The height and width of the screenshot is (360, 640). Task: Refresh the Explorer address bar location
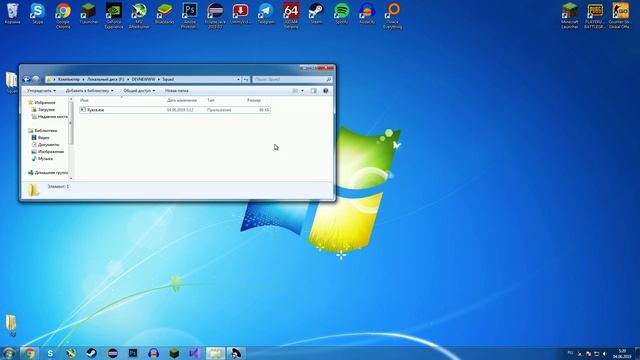click(x=246, y=80)
